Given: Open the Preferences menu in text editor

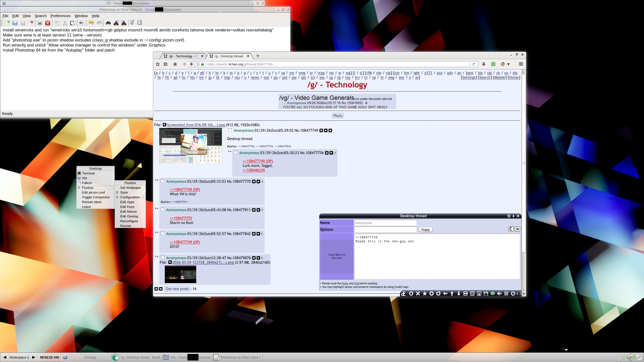Looking at the screenshot, I should pos(60,16).
